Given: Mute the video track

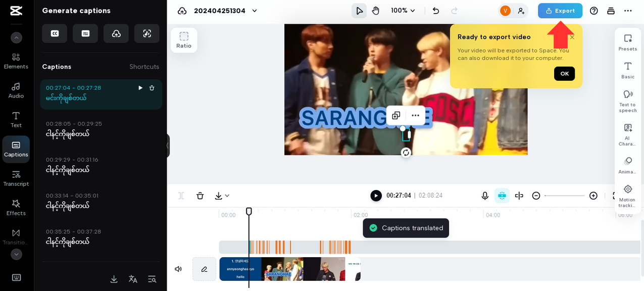Looking at the screenshot, I should coord(178,269).
